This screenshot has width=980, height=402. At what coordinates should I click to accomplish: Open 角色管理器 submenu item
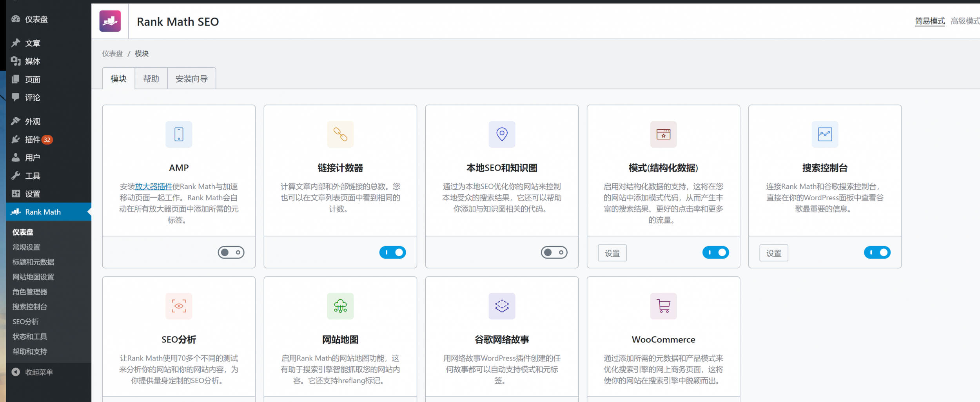30,292
